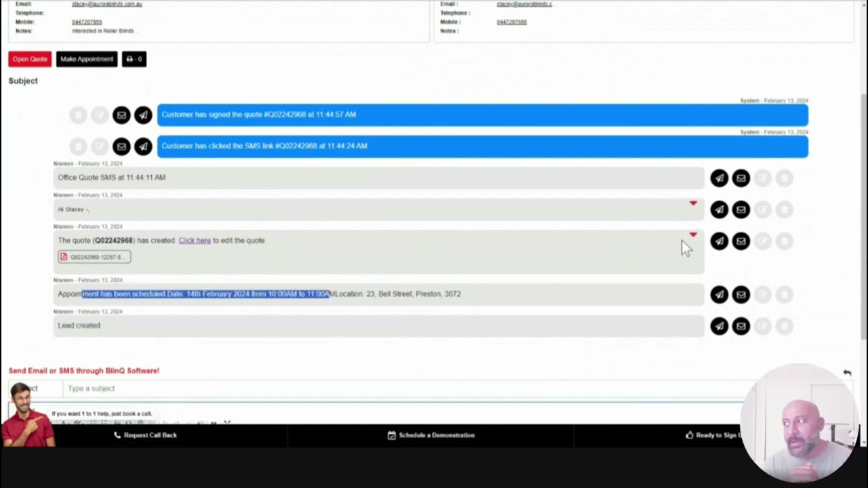Image resolution: width=868 pixels, height=488 pixels.
Task: Expand the 'Hi Stacey' message with red arrow
Action: click(693, 203)
